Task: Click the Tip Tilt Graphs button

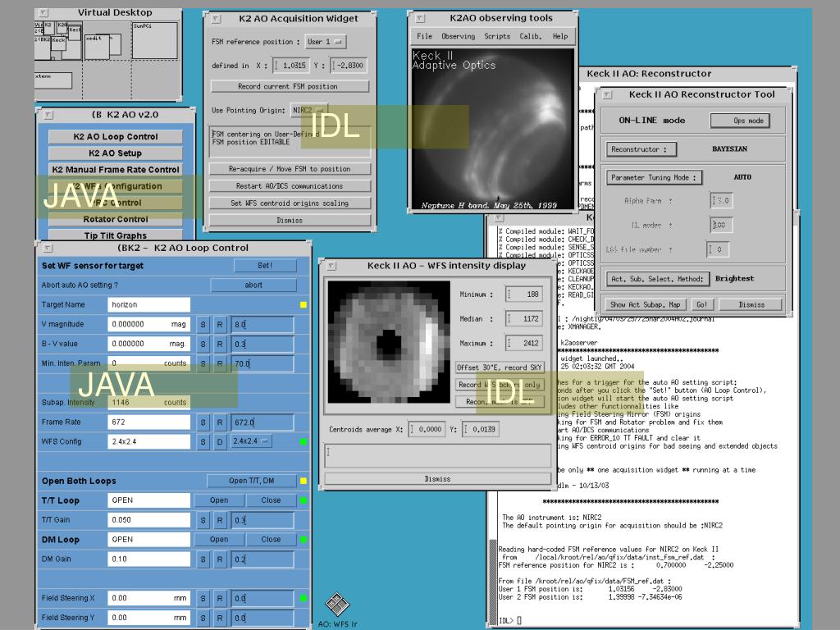Action: (115, 235)
